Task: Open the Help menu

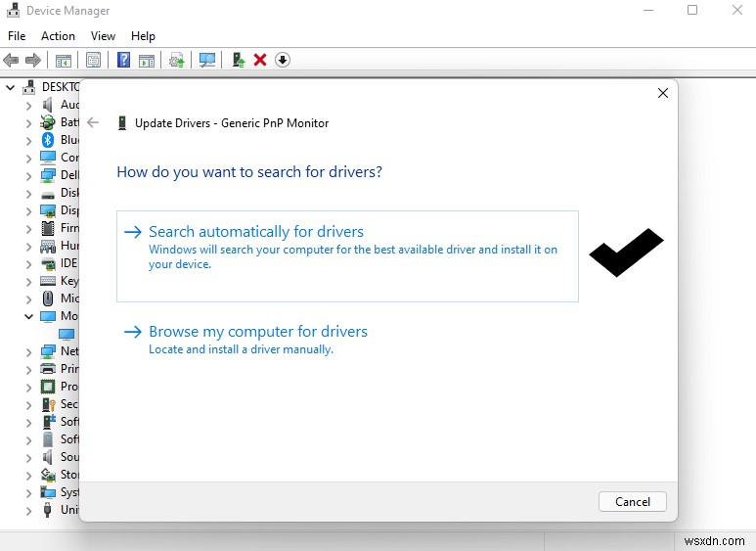Action: click(143, 36)
